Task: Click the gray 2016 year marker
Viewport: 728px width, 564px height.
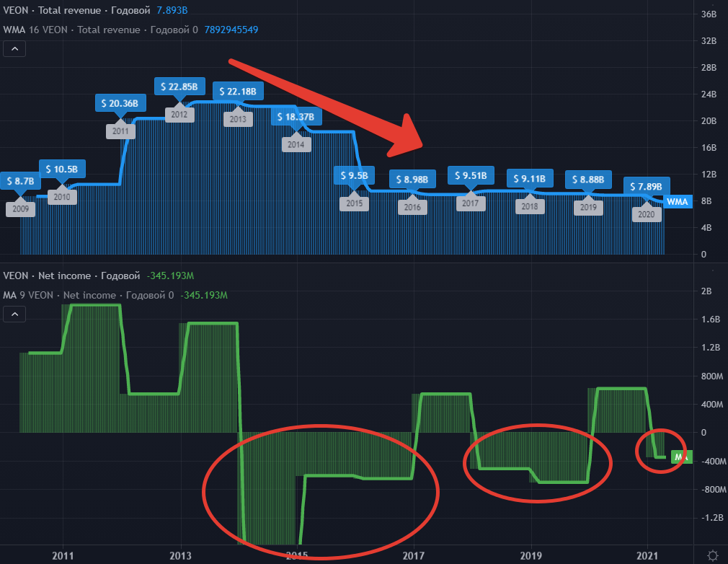Action: click(x=412, y=207)
